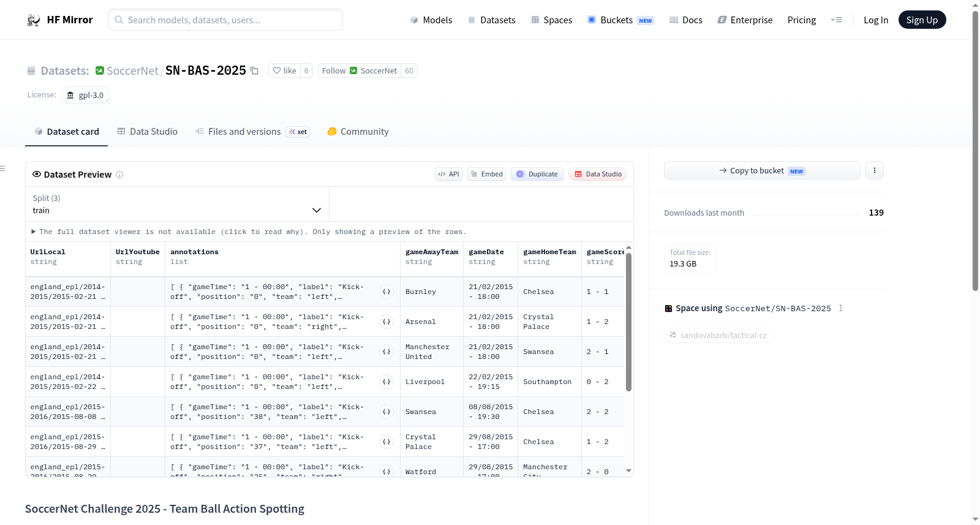Open Datasets in the top navigation
The image size is (980, 525).
pos(492,20)
